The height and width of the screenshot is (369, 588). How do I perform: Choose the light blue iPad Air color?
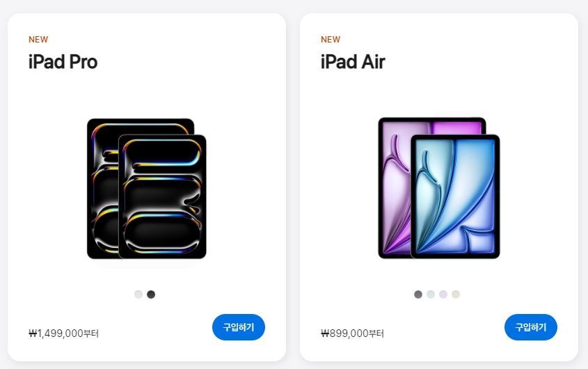click(x=431, y=295)
